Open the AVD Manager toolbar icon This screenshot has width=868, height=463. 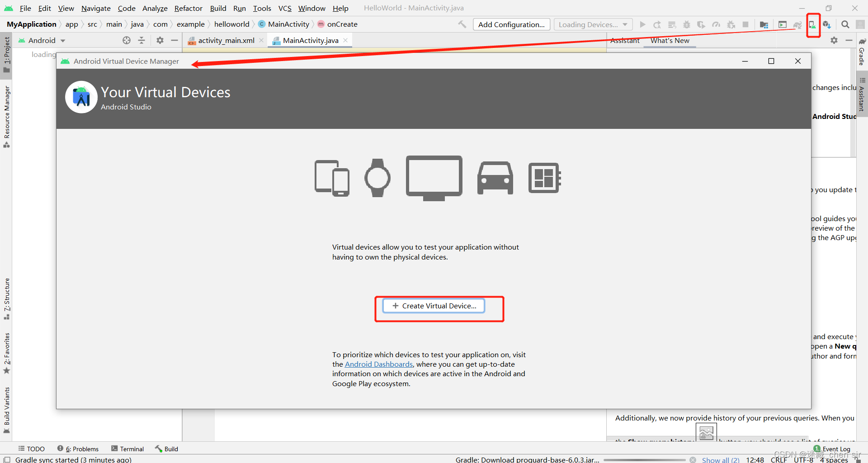[813, 24]
